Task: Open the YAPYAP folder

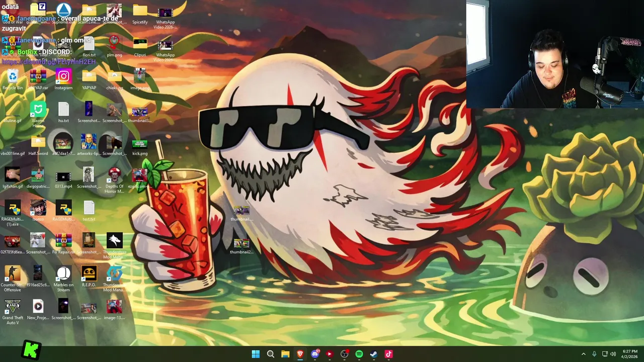Action: tap(89, 79)
